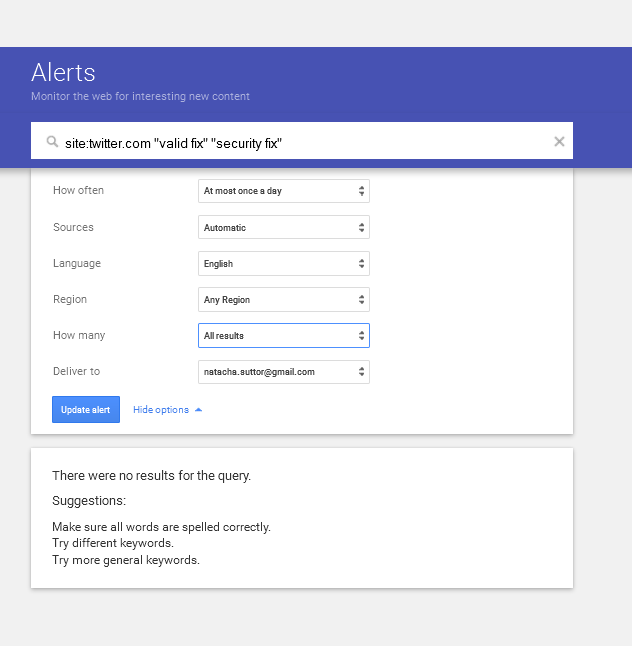
Task: Click 'Try different keywords.' text
Action: [112, 543]
